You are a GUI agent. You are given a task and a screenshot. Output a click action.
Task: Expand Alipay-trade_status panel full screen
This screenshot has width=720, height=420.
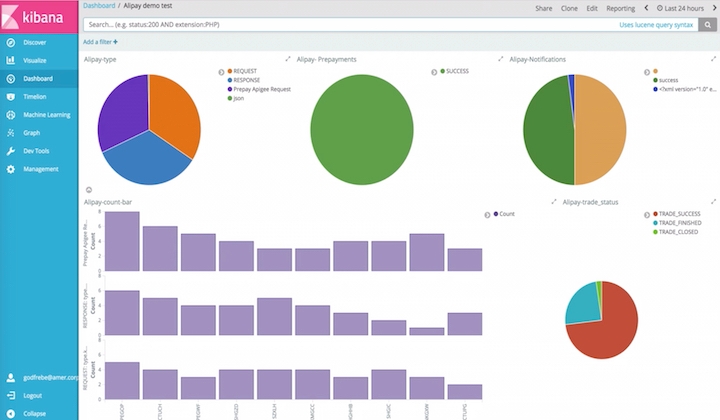tap(713, 202)
